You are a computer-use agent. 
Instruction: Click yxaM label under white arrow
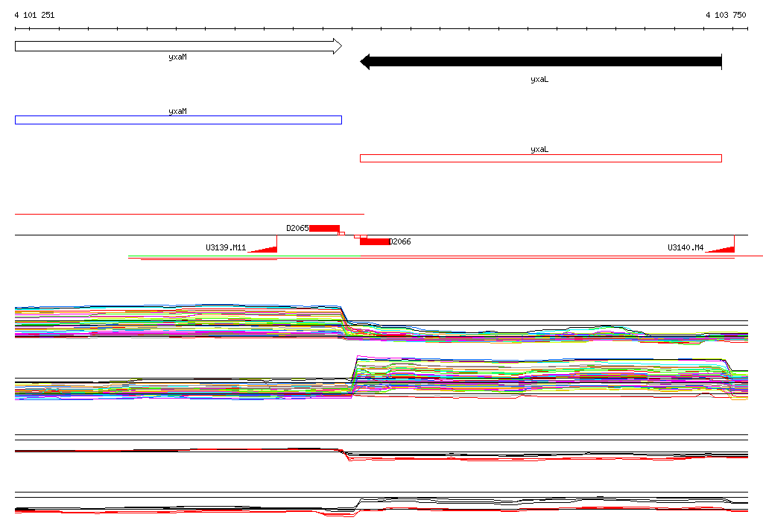(177, 57)
